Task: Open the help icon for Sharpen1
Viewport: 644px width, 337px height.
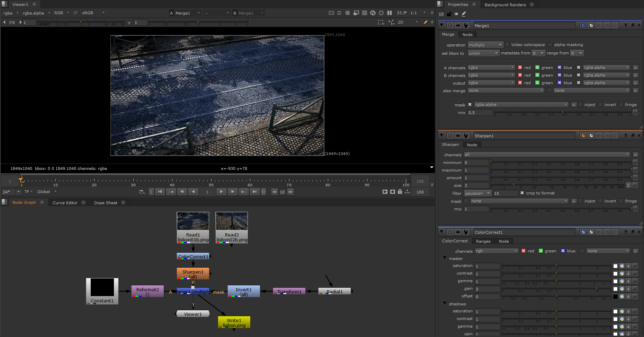Action: pyautogui.click(x=625, y=136)
